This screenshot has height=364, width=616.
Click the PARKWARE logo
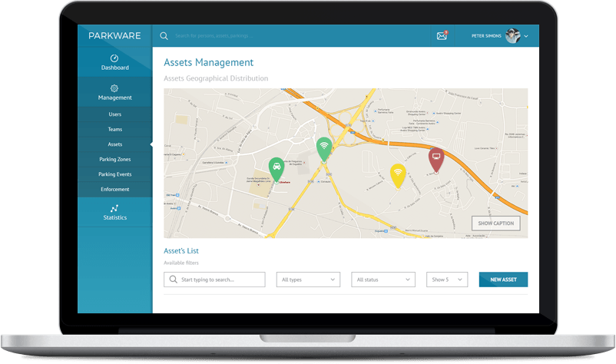pos(114,36)
